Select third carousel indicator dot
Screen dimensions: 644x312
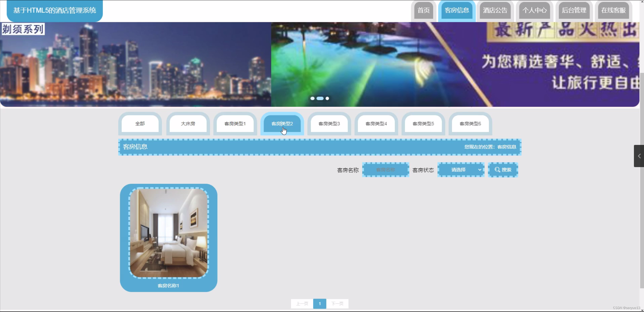pos(327,99)
